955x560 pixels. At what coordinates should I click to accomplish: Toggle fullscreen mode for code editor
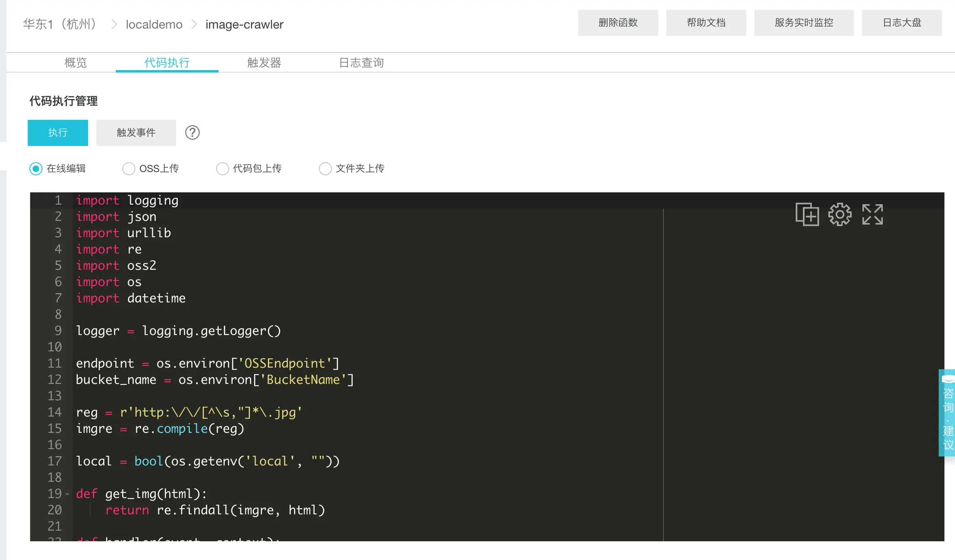click(872, 214)
